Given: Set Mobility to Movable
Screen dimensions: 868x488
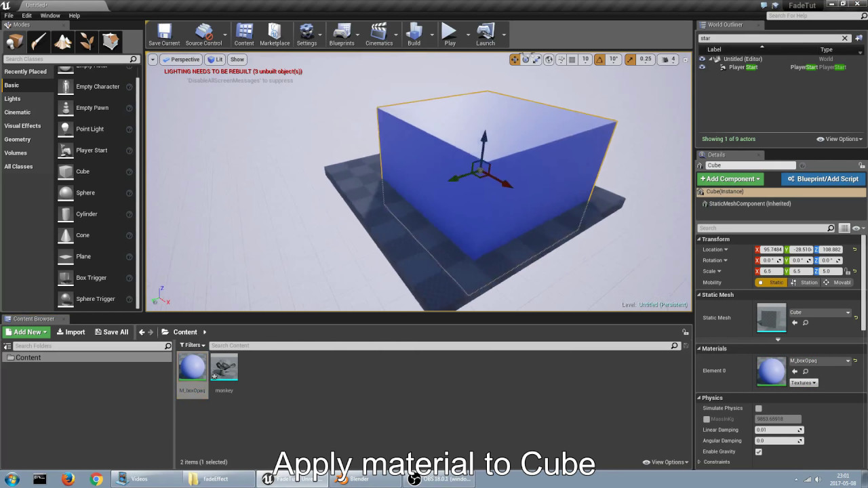Looking at the screenshot, I should point(837,282).
